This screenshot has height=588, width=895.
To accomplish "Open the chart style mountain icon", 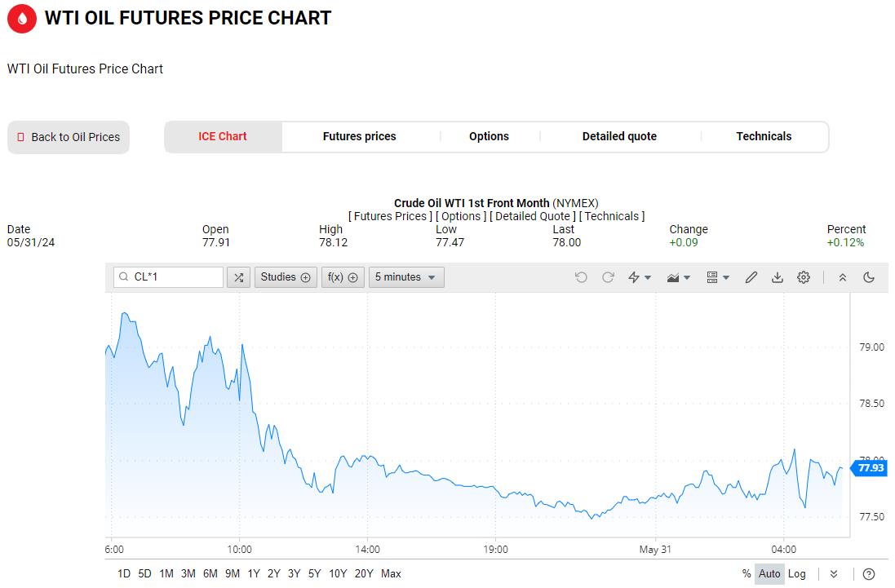I will coord(673,278).
